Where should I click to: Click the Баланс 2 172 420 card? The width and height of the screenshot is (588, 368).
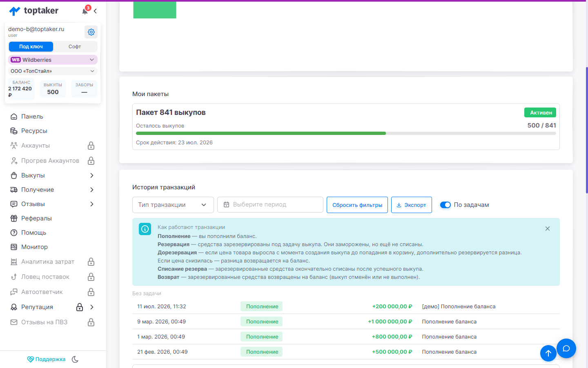(22, 89)
